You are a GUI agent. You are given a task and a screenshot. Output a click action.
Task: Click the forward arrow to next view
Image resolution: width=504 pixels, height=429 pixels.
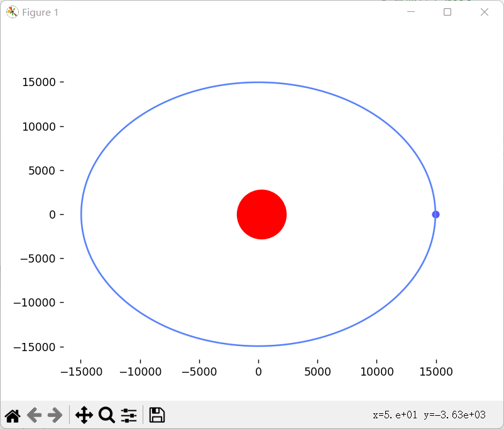[54, 415]
